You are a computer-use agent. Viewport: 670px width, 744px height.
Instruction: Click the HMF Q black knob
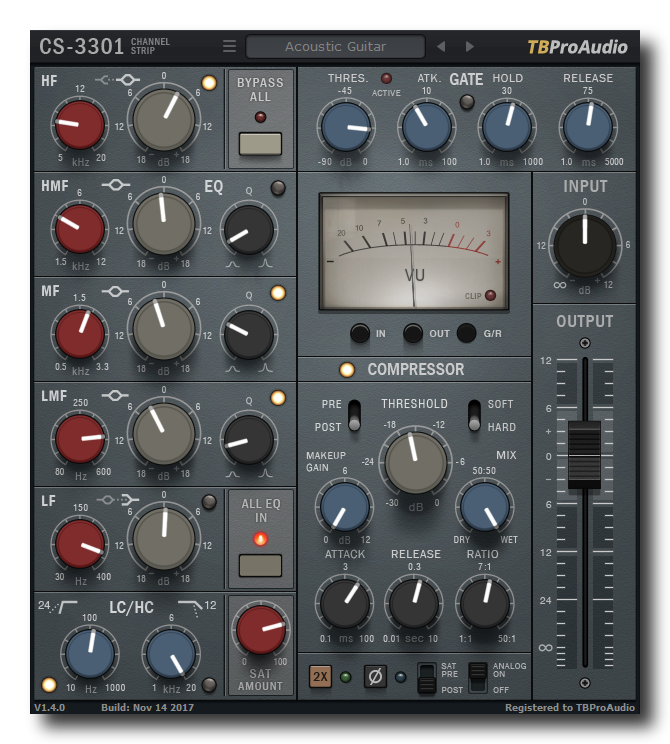coord(248,230)
